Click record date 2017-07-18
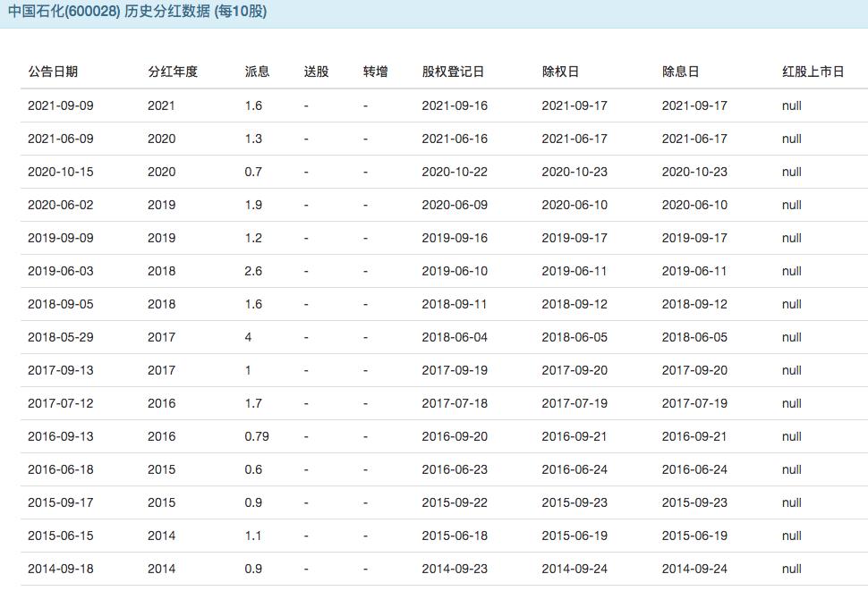This screenshot has width=868, height=591. coord(455,403)
